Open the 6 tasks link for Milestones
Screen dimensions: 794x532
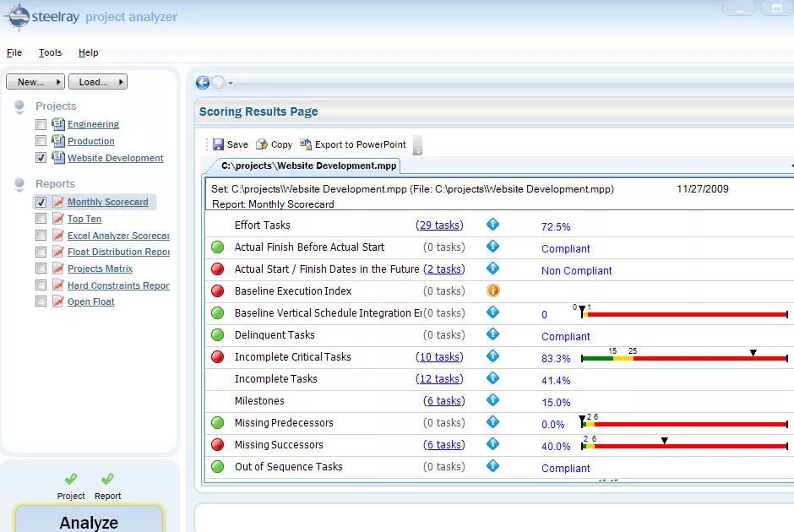(x=444, y=401)
